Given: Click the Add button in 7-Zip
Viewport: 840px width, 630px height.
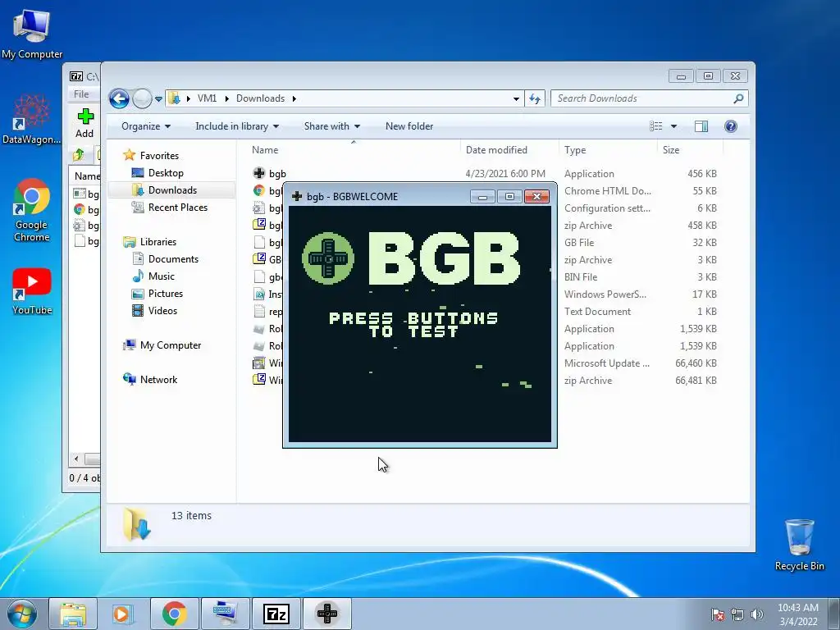Looking at the screenshot, I should (x=84, y=123).
